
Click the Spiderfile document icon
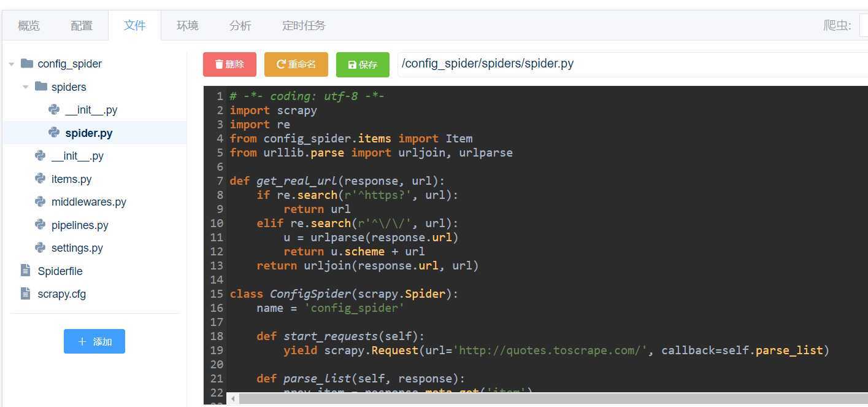(25, 270)
